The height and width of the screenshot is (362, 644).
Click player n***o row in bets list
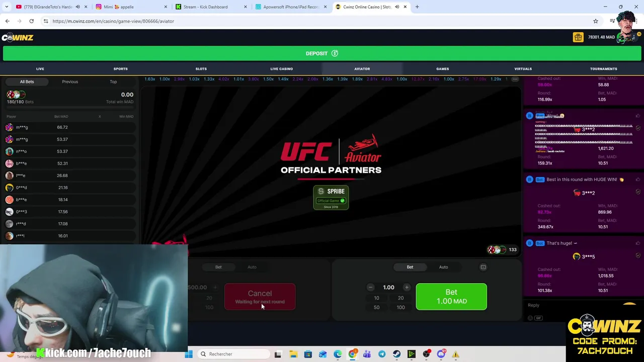pos(70,151)
